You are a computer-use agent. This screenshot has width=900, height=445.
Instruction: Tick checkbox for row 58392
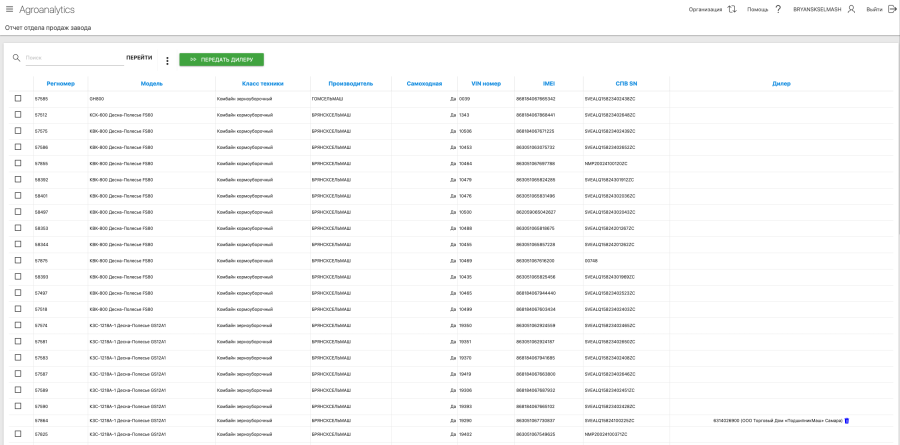pyautogui.click(x=18, y=179)
